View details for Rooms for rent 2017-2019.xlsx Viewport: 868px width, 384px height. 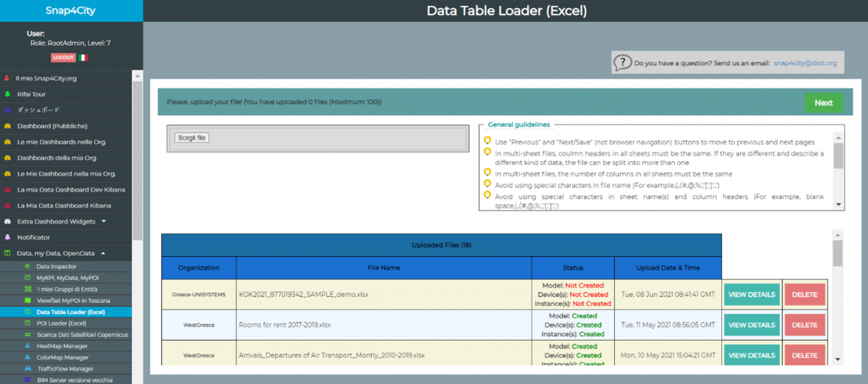click(x=751, y=325)
